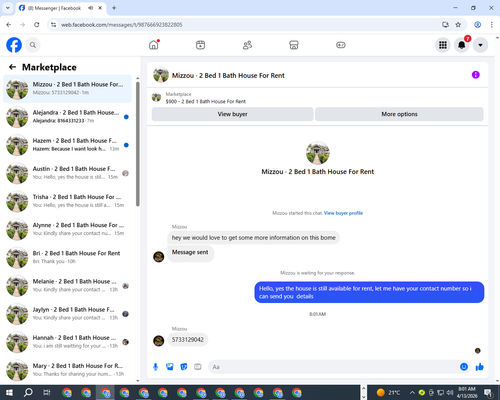
Task: Click the 5733129042 message bubble
Action: pyautogui.click(x=187, y=340)
